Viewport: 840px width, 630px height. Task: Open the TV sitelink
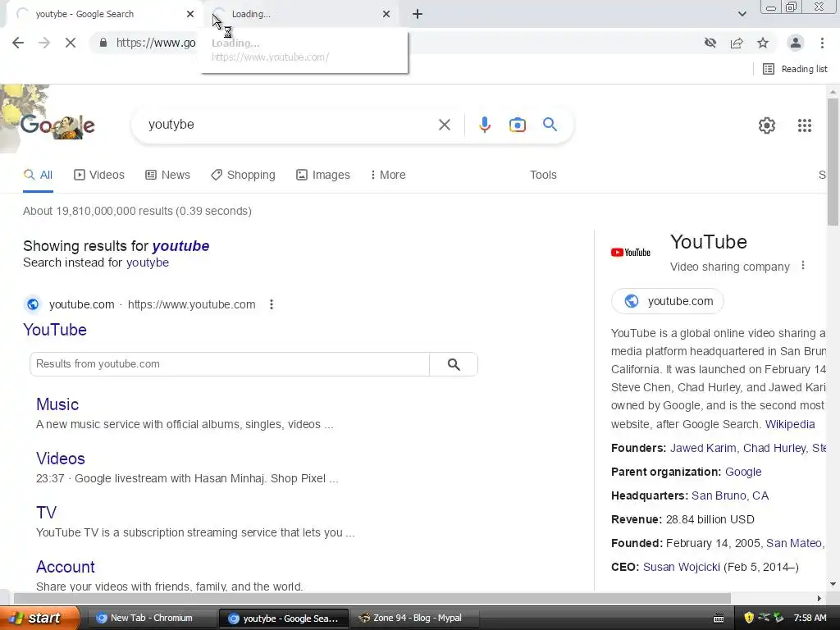pyautogui.click(x=46, y=513)
